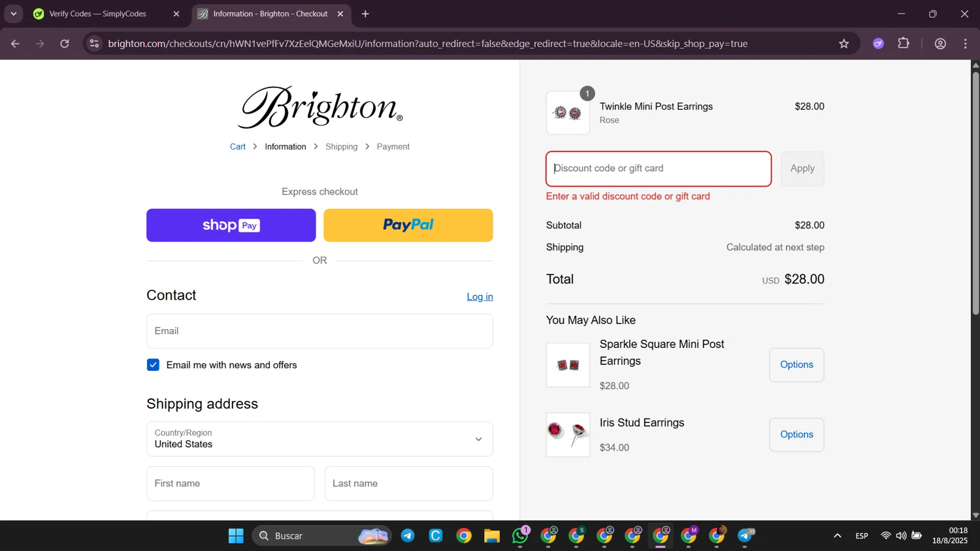980x551 pixels.
Task: Choose PayPal express checkout
Action: click(408, 225)
